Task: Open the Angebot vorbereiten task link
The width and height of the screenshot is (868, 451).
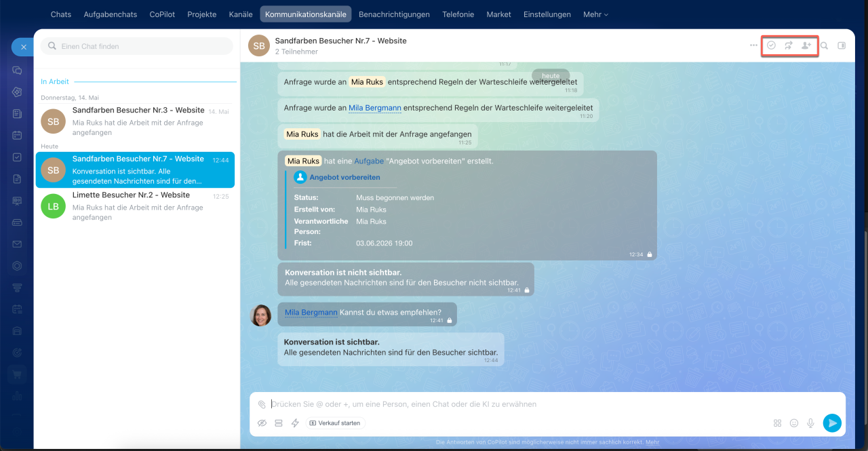Action: [x=344, y=177]
